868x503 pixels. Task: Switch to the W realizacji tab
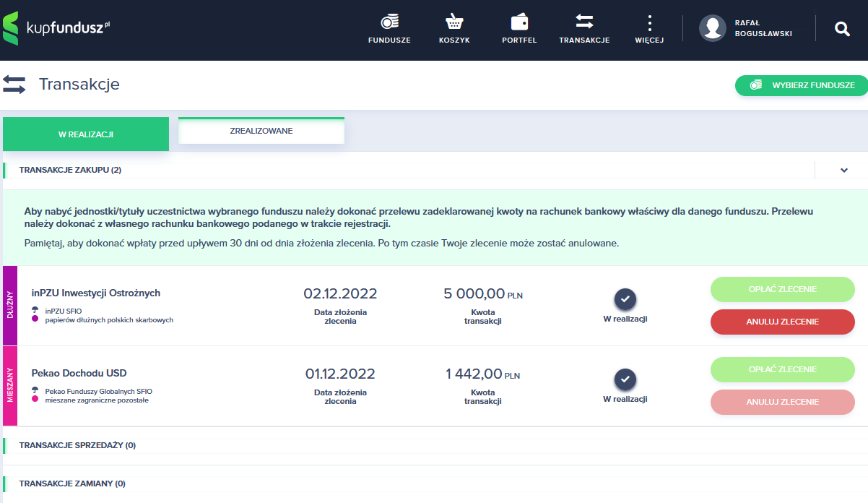click(86, 134)
